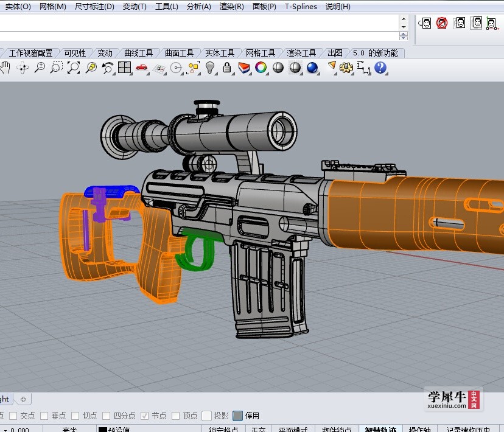Open the 说明(H) help menu
The height and width of the screenshot is (432, 504).
click(338, 7)
